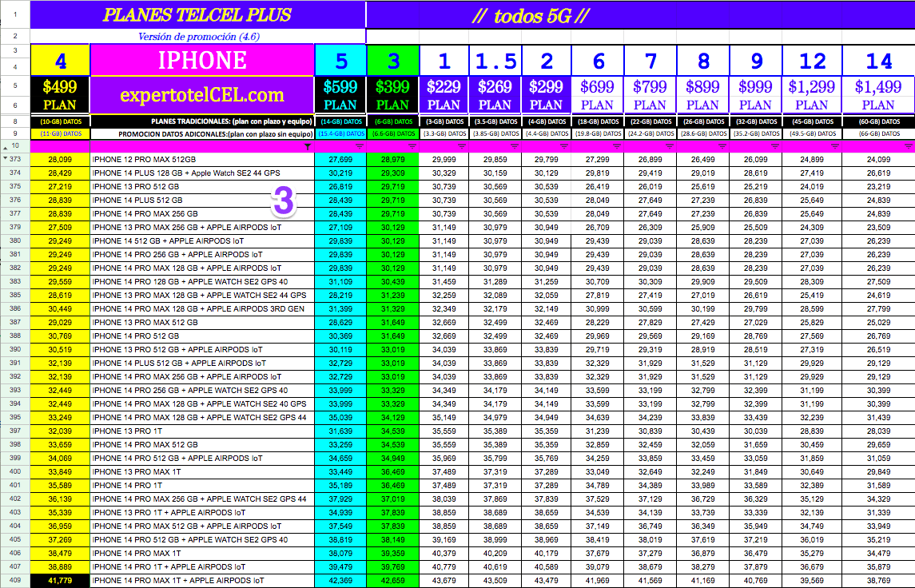Open the filter for the $599 plan column
915x588 pixels.
[360, 147]
